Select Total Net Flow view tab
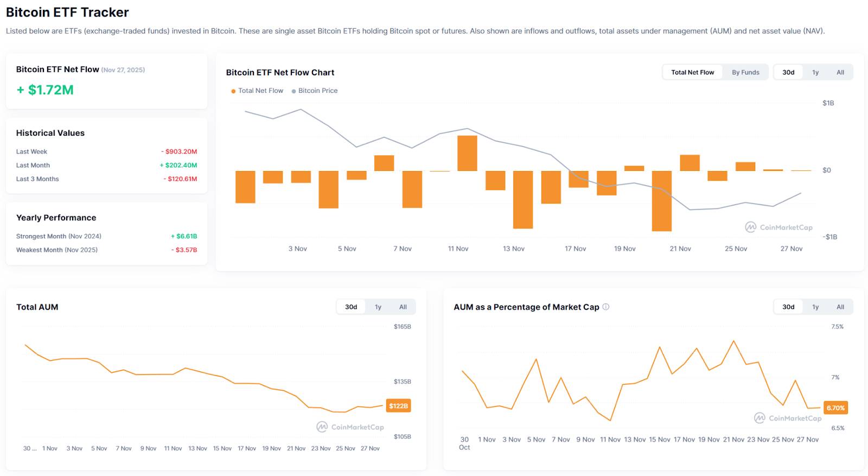Viewport: 868px width, 476px height. pyautogui.click(x=692, y=72)
